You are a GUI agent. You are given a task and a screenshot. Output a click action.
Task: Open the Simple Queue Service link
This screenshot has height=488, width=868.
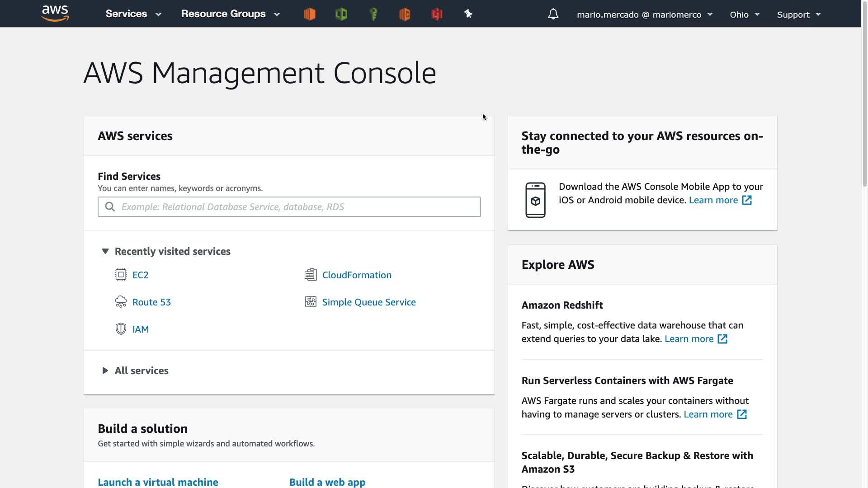(368, 302)
